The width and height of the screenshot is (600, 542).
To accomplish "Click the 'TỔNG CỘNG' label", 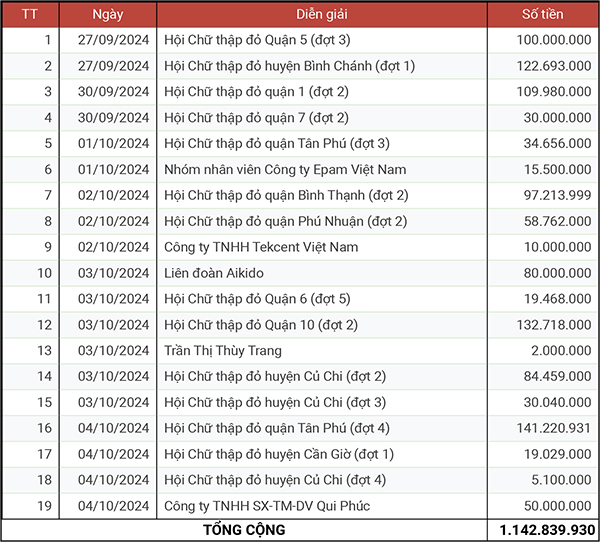I will coord(244,530).
